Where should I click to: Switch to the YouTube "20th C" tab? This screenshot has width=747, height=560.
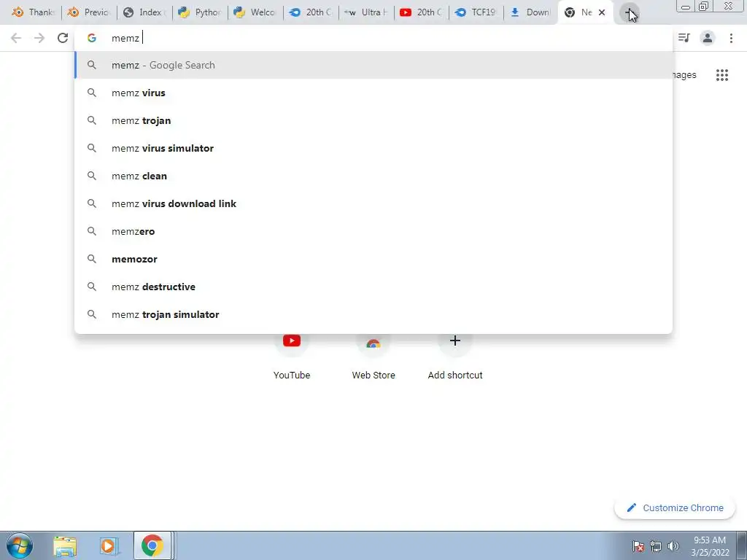(x=422, y=12)
